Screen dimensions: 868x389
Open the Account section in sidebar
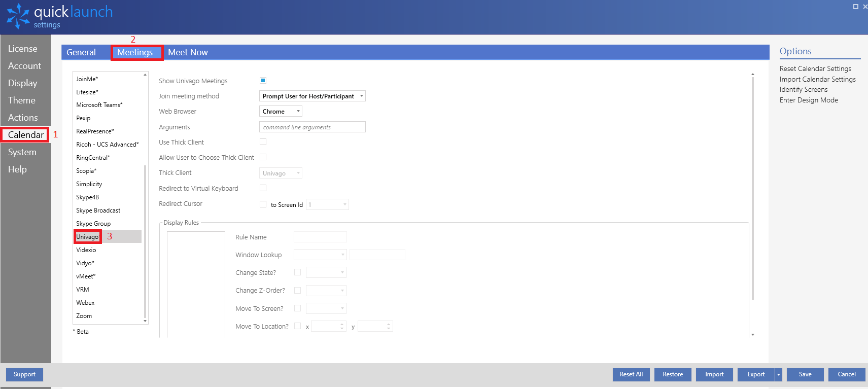tap(25, 66)
